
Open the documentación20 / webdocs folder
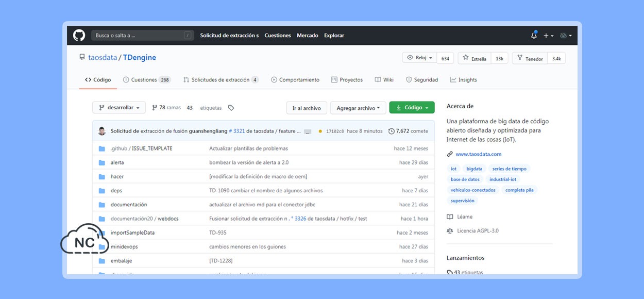point(144,219)
